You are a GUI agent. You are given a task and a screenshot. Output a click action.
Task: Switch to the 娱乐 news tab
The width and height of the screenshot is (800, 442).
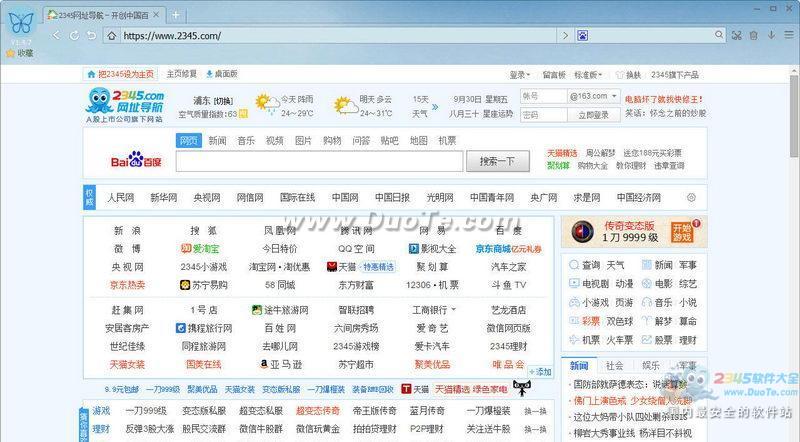point(651,365)
